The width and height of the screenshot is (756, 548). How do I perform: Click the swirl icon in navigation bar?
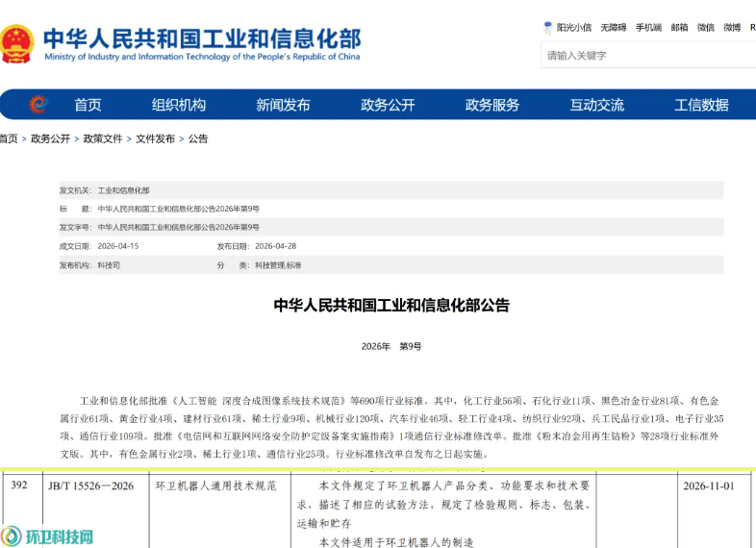pos(38,104)
